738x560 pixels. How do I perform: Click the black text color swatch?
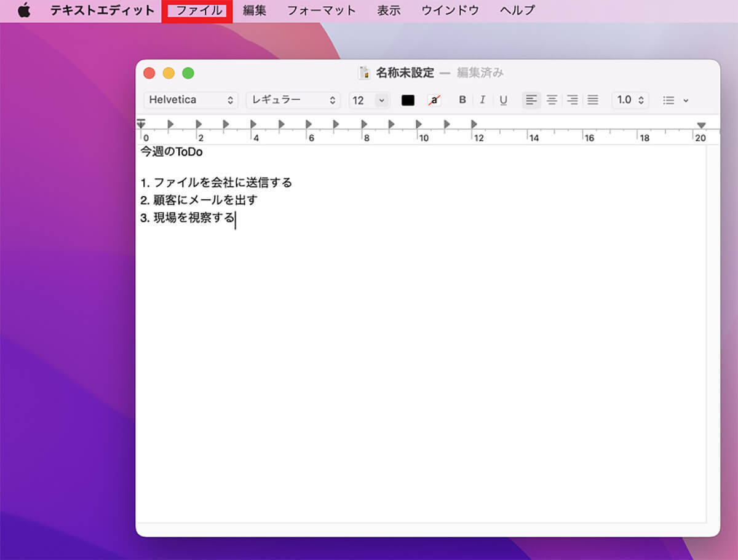pyautogui.click(x=408, y=100)
